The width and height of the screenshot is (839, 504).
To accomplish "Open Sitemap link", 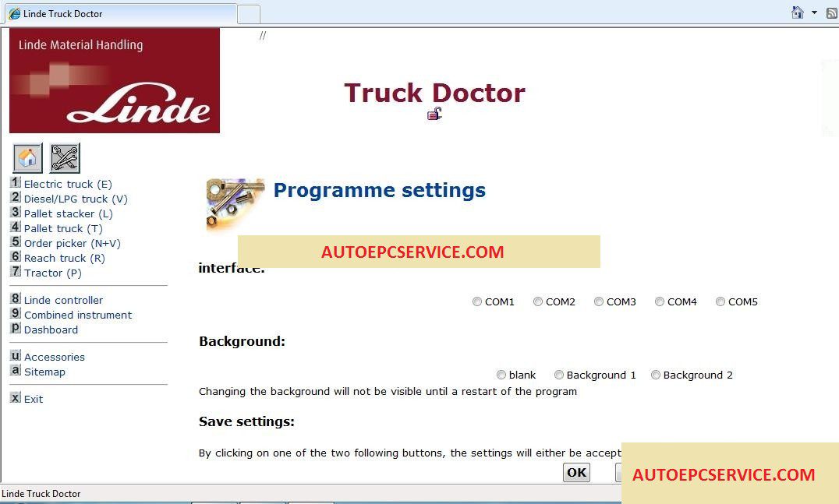I will (44, 372).
